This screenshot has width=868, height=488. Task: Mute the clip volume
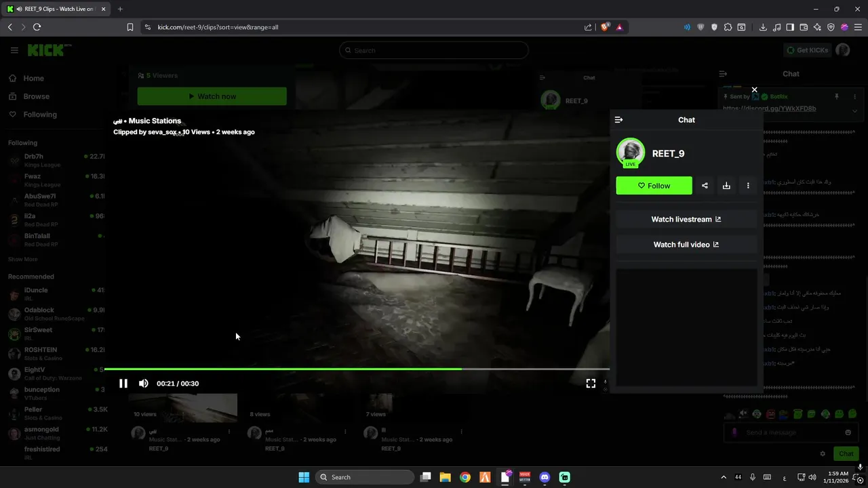click(144, 384)
